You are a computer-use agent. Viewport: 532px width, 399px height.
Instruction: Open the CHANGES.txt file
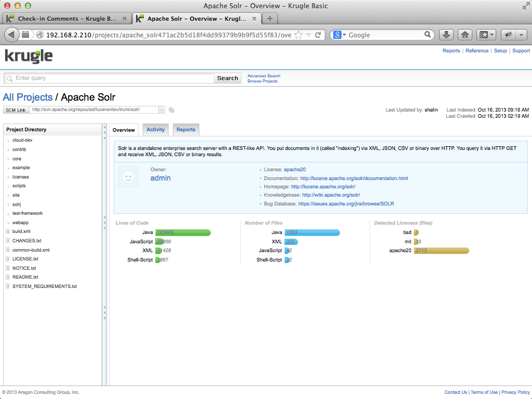click(x=27, y=241)
